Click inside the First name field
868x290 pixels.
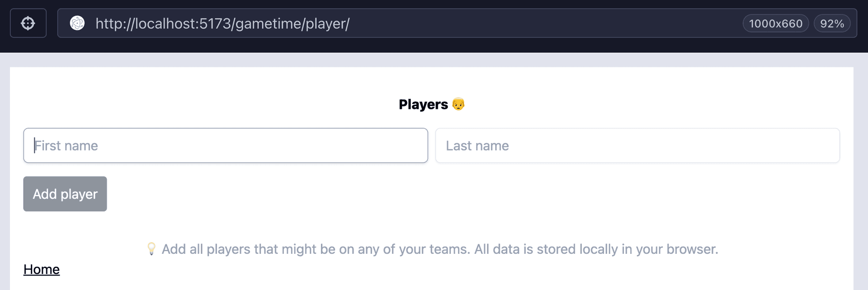coord(225,145)
